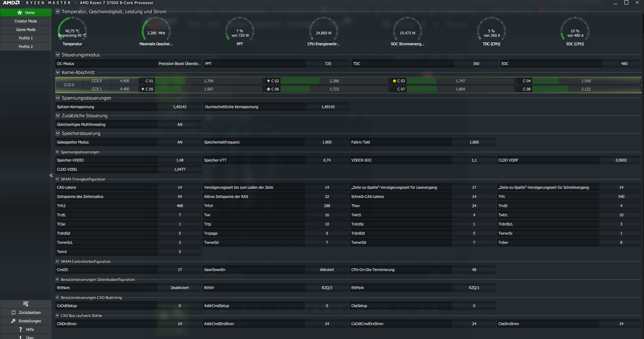Collapse the Benutzersteuerungen Datenbuskonfiguration section
Screen dimensions: 644x339
[x=57, y=279]
